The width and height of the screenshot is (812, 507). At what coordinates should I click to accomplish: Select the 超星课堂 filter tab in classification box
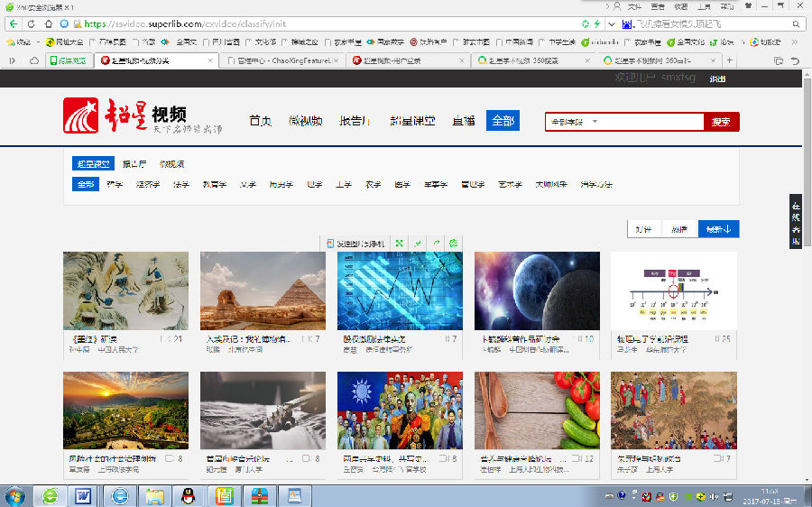tap(93, 163)
